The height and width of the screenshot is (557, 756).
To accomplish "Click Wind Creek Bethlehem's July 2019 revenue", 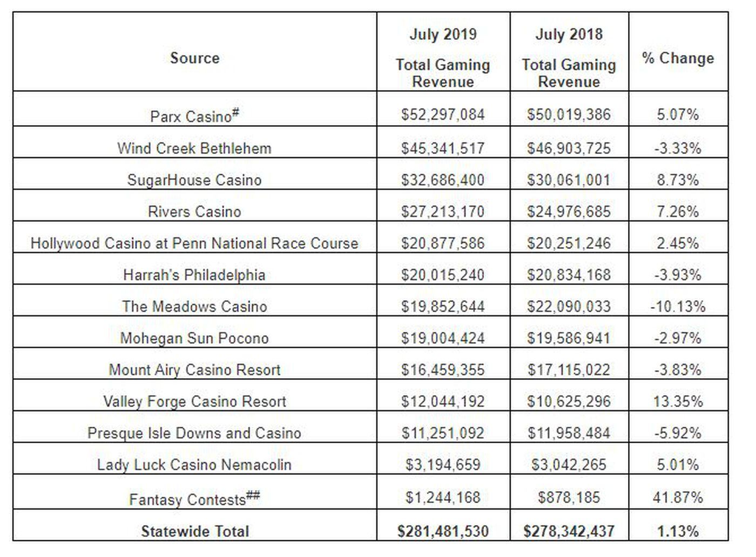I will (443, 148).
